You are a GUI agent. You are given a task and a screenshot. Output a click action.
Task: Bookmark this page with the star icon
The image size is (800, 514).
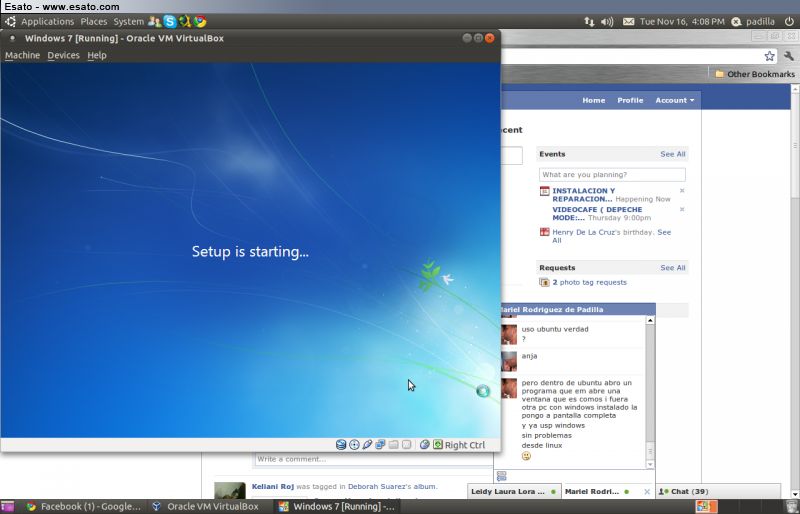click(x=769, y=56)
